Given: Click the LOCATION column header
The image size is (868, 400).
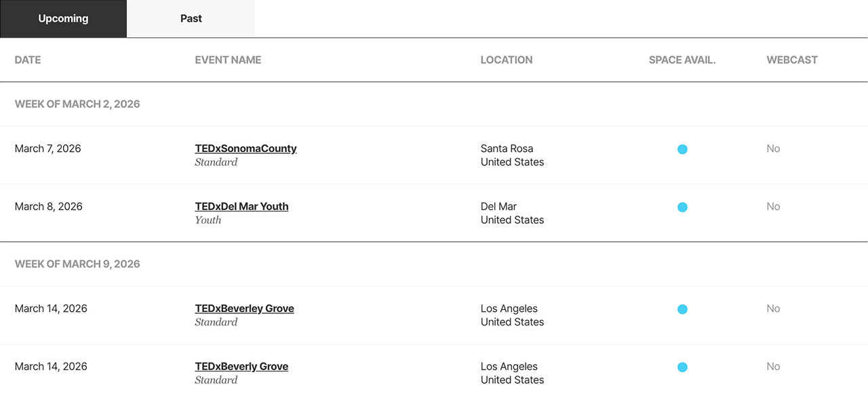Looking at the screenshot, I should pos(507,60).
